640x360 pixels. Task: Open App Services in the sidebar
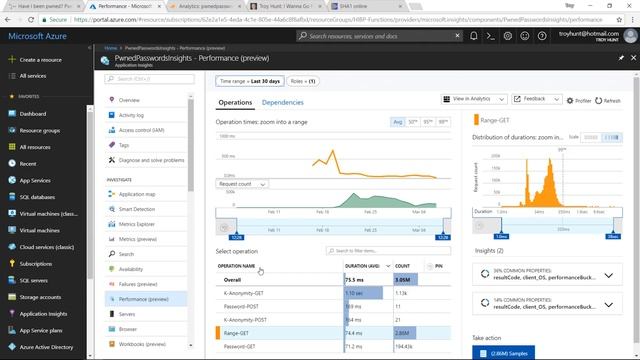pos(35,180)
